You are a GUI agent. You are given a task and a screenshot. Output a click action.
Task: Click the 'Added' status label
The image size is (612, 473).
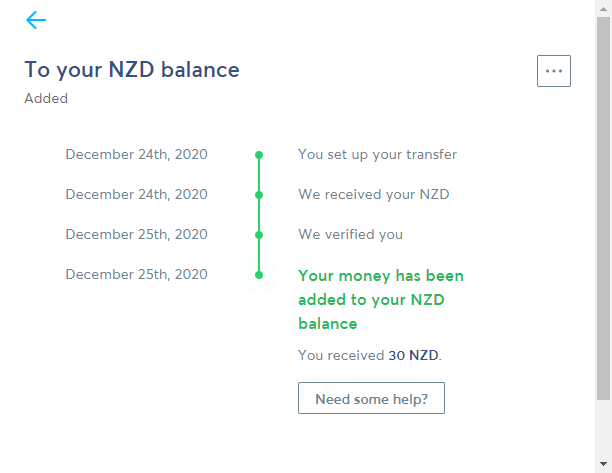pyautogui.click(x=46, y=99)
